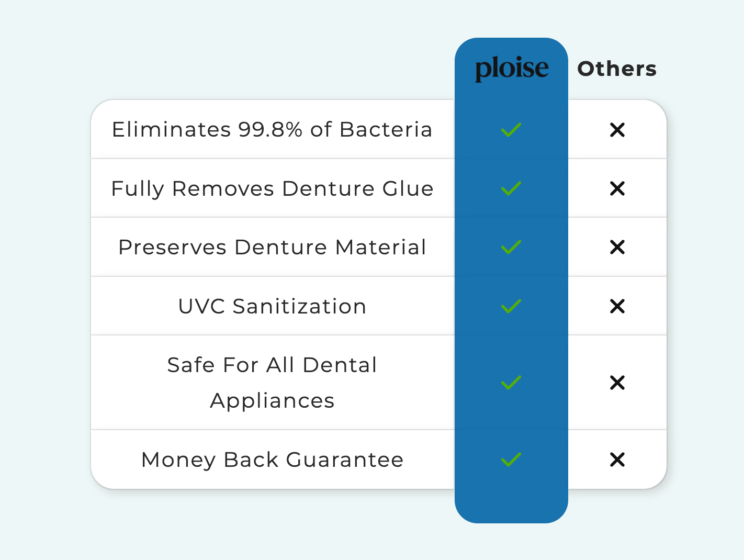Click X mark for UVC Sanitization row

click(617, 306)
